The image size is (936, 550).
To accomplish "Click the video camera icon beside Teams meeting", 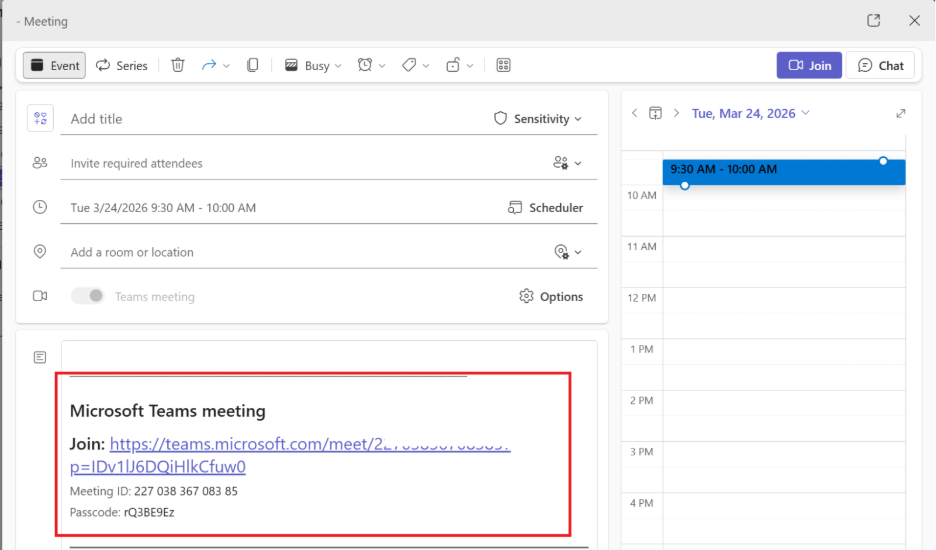I will click(x=40, y=296).
